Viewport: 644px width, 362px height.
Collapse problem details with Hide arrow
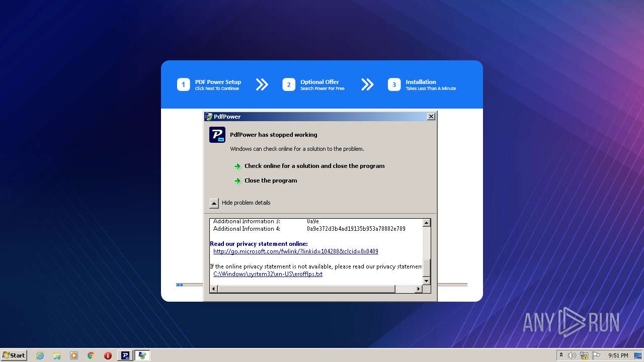(214, 203)
